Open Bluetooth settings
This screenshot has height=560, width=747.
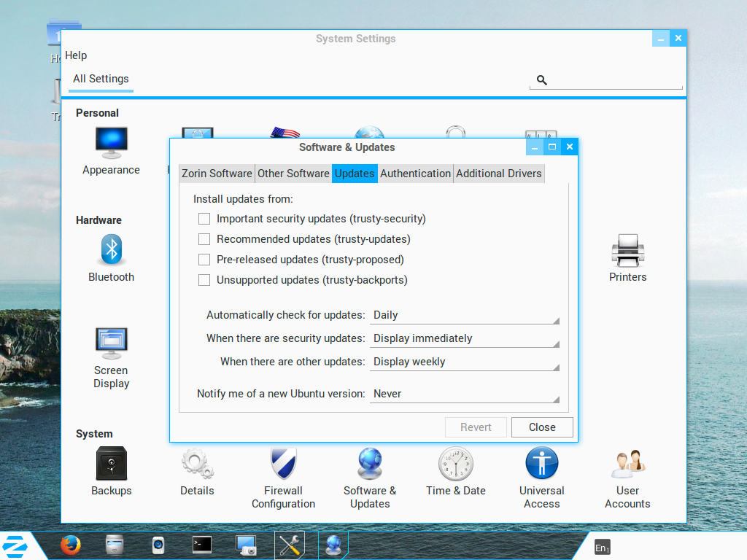click(111, 252)
